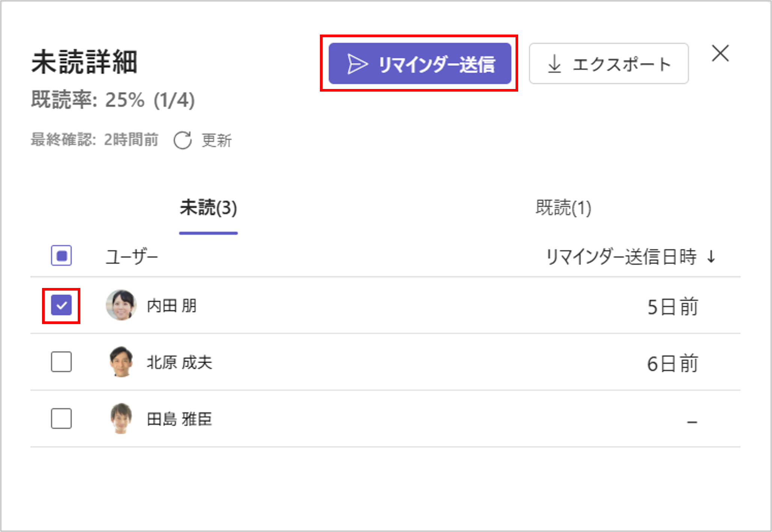Screen dimensions: 772x532
Task: Click 田島 雅臣's avatar photo
Action: pos(121,419)
